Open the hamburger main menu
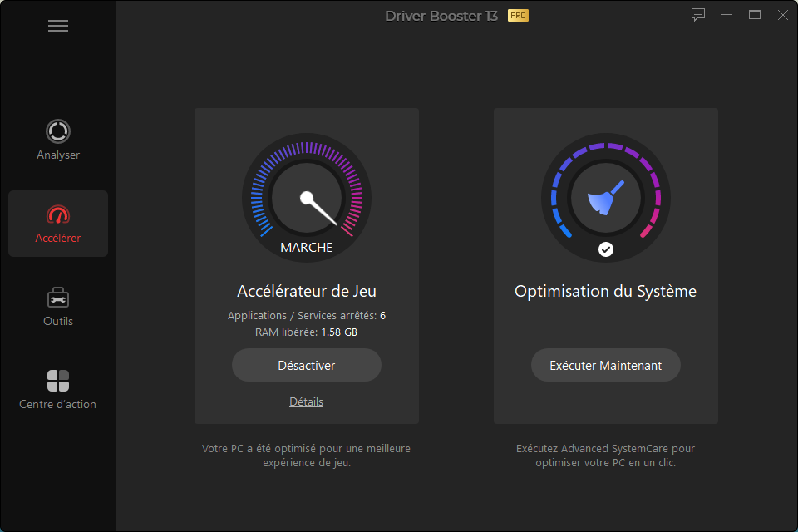This screenshot has height=532, width=798. point(58,26)
